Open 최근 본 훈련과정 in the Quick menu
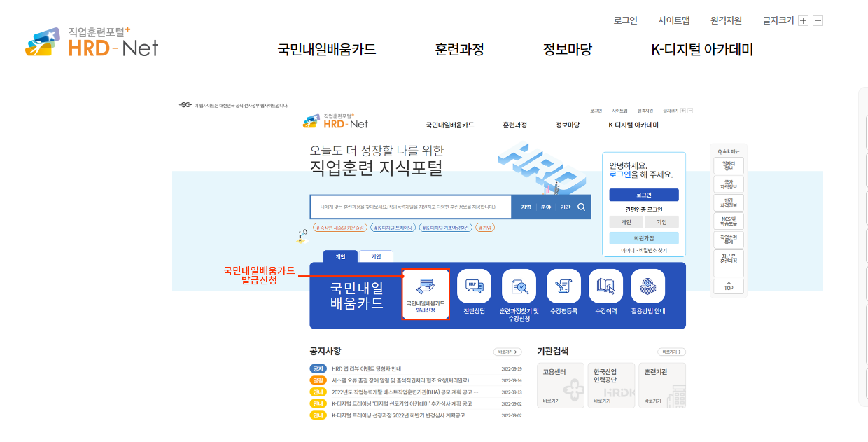The width and height of the screenshot is (868, 442). (729, 262)
